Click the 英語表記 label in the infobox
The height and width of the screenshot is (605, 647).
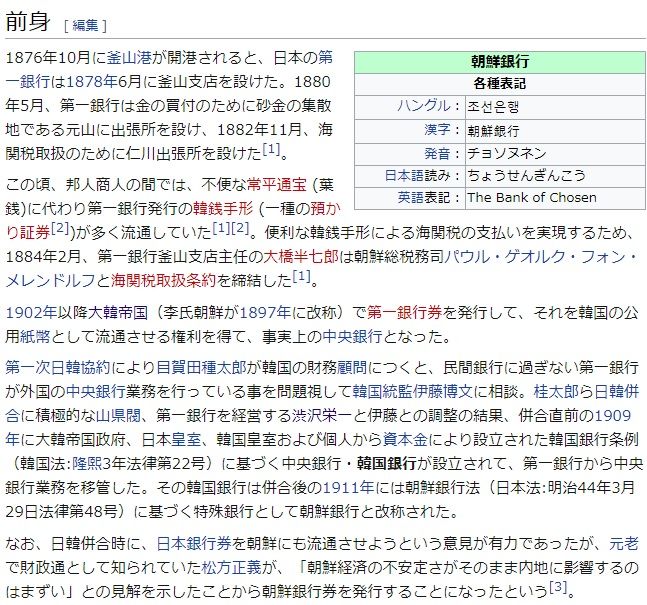pyautogui.click(x=429, y=197)
